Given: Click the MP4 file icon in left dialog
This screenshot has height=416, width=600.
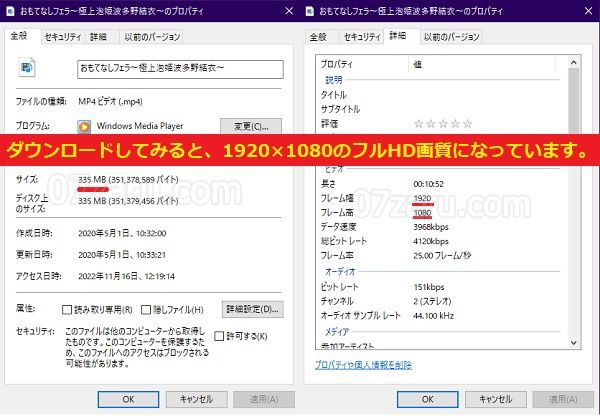Looking at the screenshot, I should [x=27, y=68].
